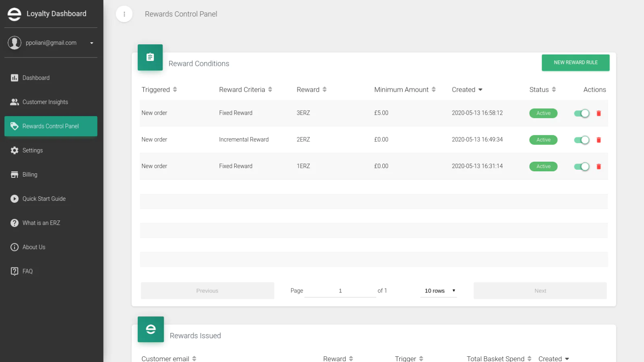Open Customer Insights from sidebar
Image resolution: width=644 pixels, height=362 pixels.
(x=45, y=102)
